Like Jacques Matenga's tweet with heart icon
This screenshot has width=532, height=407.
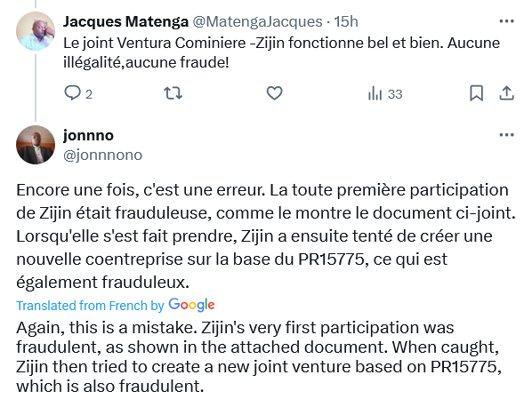click(x=274, y=93)
